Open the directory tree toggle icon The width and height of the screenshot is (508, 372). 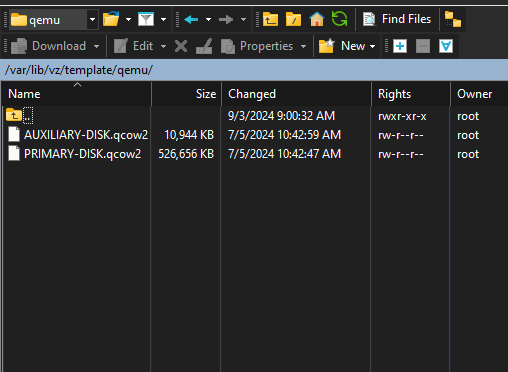click(453, 19)
